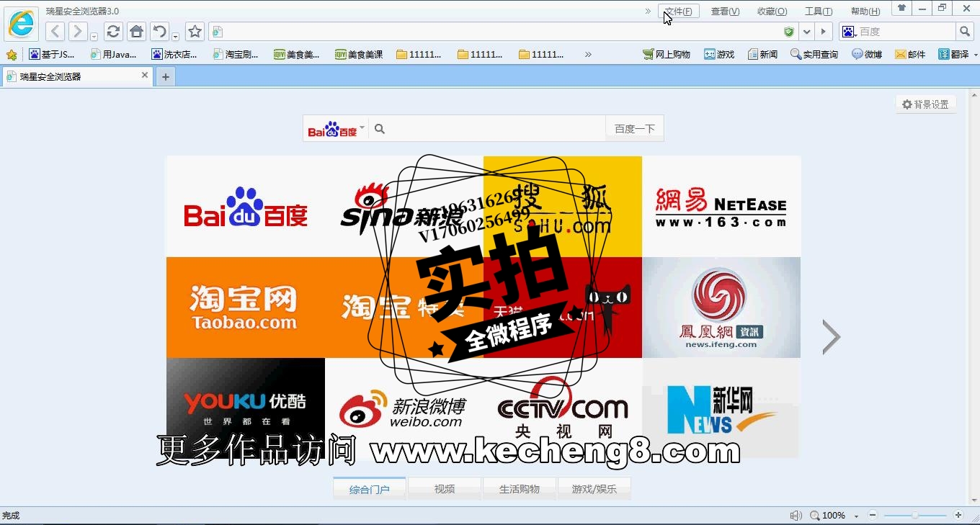Screen dimensions: 980x525
Task: Click the zoom slider handle
Action: (914, 516)
